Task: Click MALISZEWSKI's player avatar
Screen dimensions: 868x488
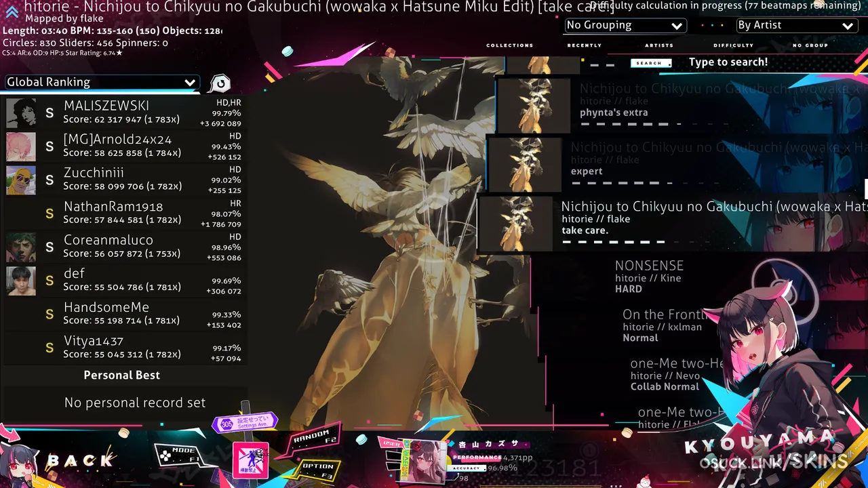Action: click(21, 113)
